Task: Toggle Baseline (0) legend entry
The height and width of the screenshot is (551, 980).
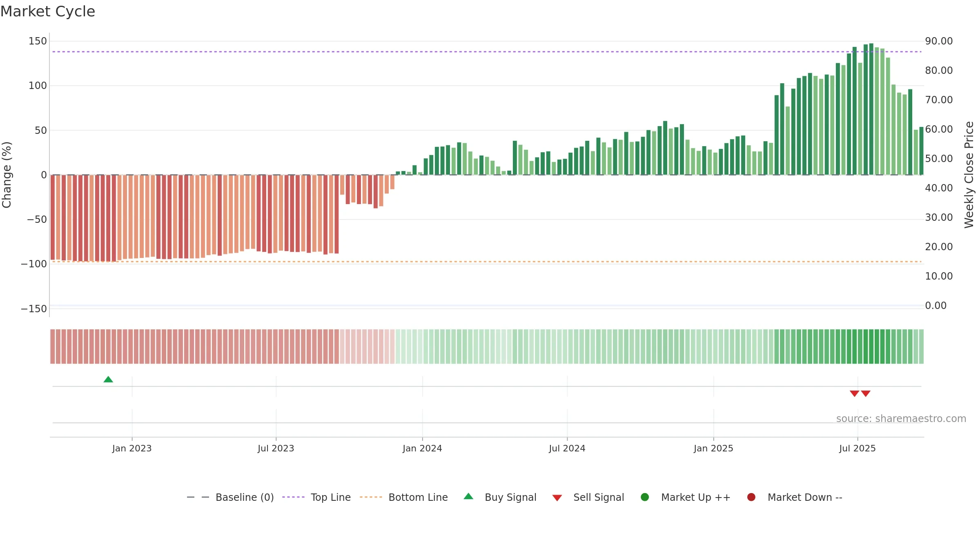Action: pyautogui.click(x=230, y=498)
